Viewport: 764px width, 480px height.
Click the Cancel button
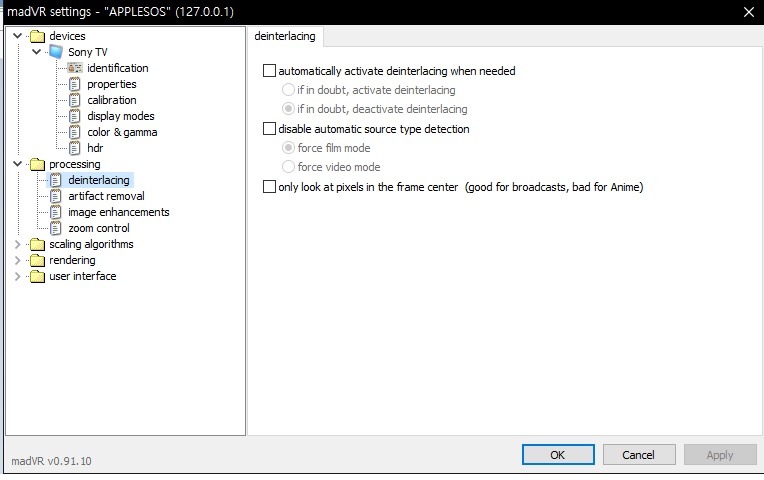coord(638,455)
